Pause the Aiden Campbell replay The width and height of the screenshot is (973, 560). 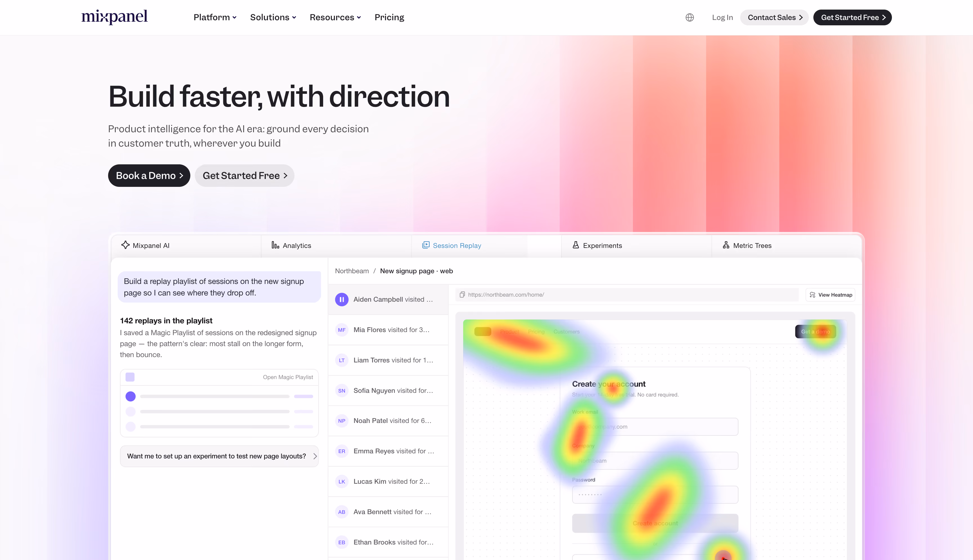click(342, 299)
